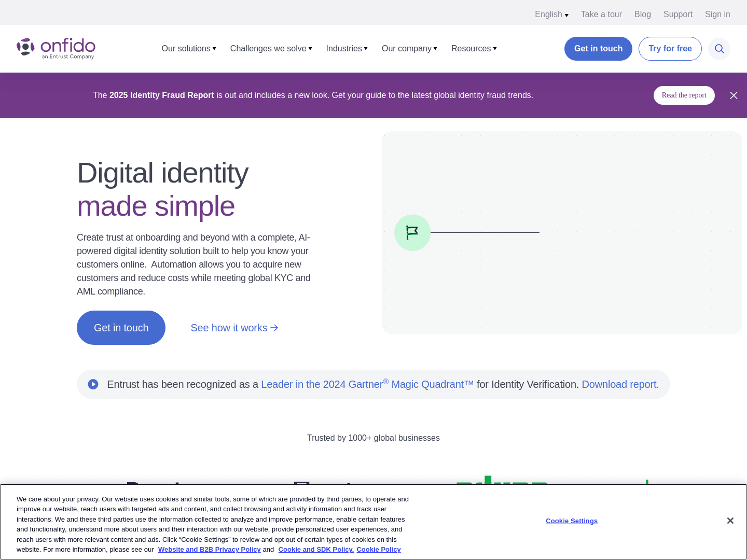
Task: Open Cookie Settings
Action: coord(572,521)
